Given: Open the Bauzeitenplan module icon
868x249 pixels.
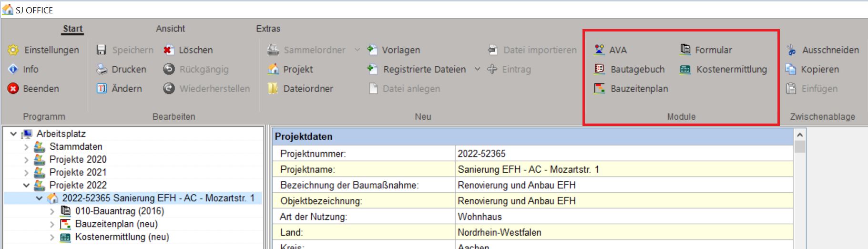Looking at the screenshot, I should 600,89.
